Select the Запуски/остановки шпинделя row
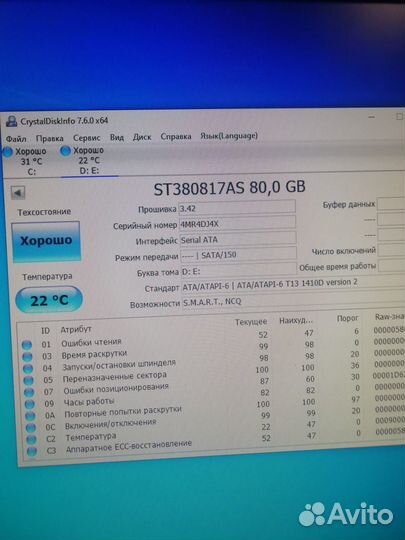Image resolution: width=405 pixels, height=540 pixels. point(214,362)
